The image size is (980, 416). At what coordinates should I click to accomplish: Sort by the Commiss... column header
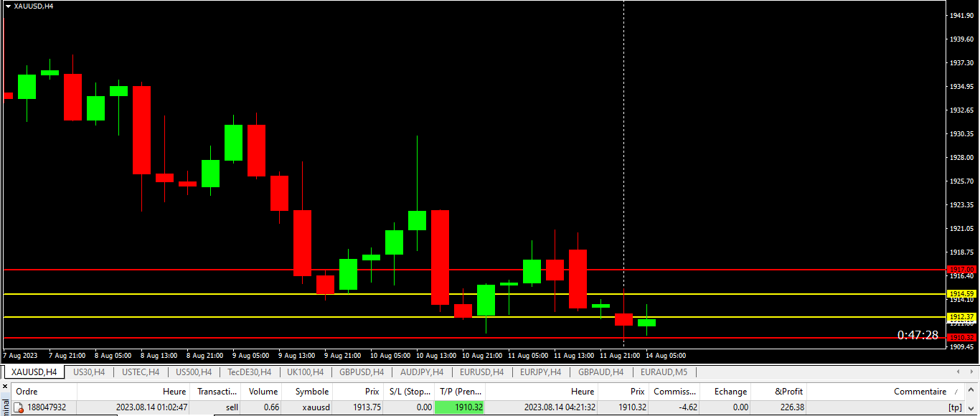(674, 392)
